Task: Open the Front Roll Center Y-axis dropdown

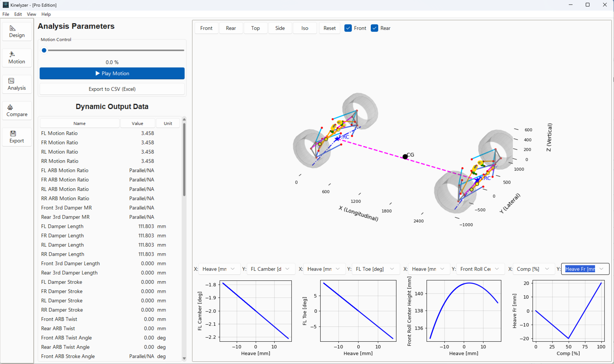Action: pos(480,269)
